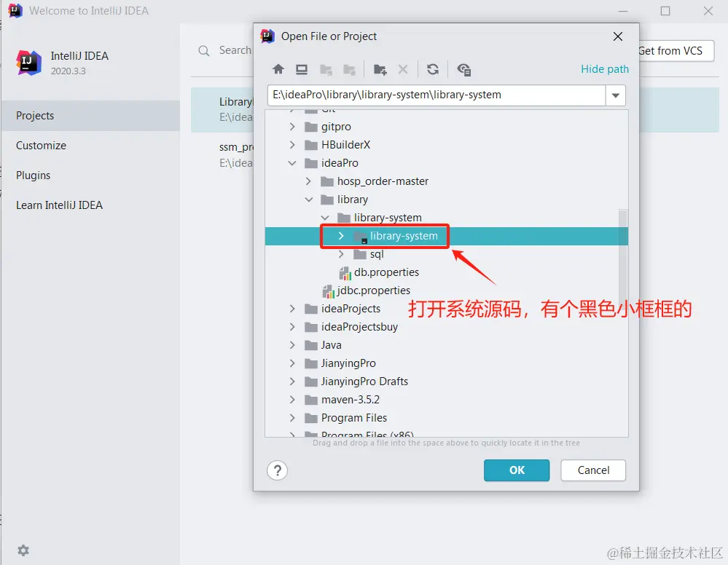Select the db.properties file icon
This screenshot has height=565, width=728.
(345, 273)
